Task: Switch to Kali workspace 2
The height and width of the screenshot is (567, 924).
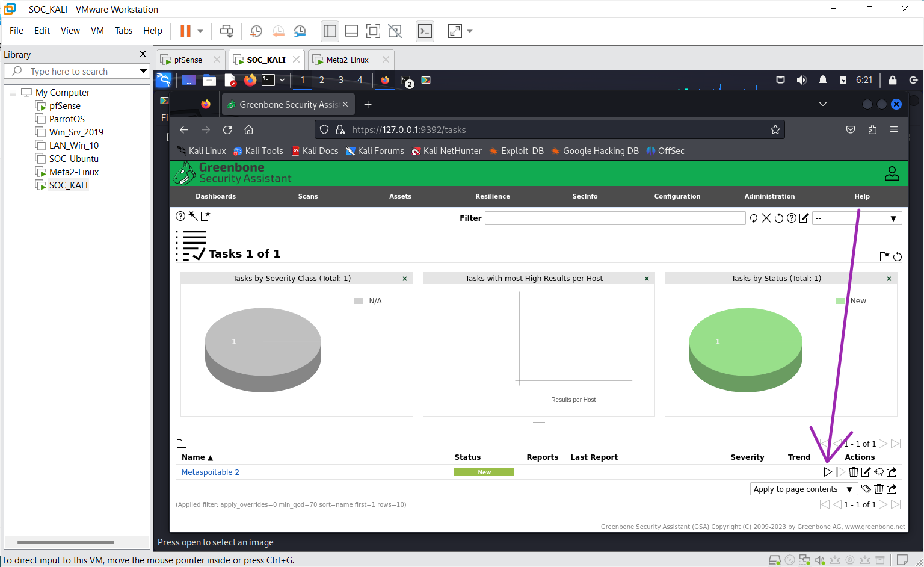Action: (322, 80)
